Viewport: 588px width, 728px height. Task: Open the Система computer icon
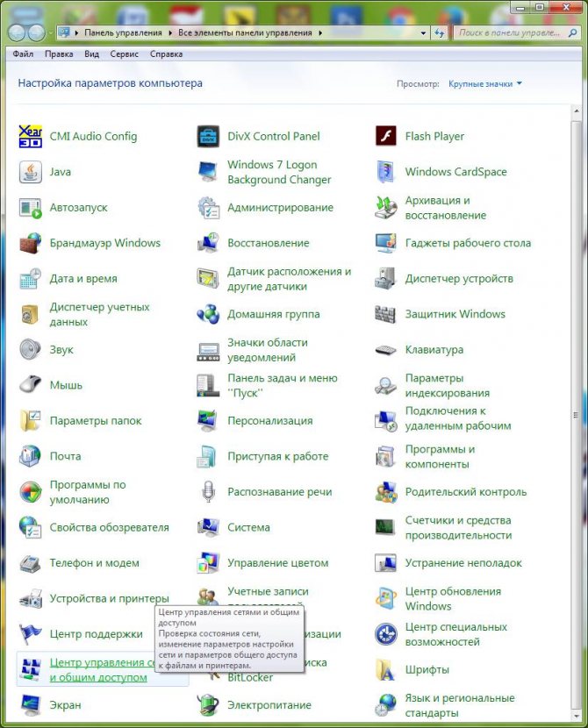coord(208,527)
